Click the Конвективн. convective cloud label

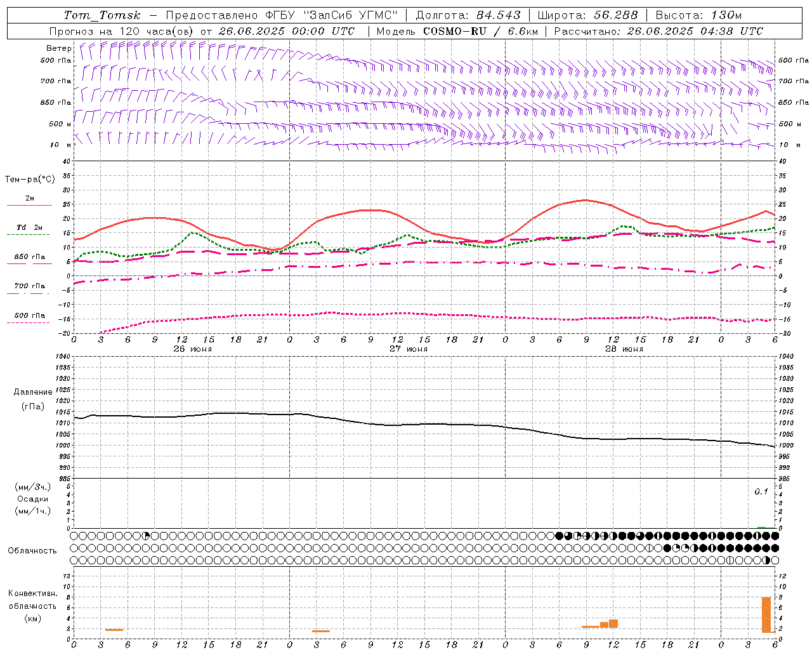coord(33,594)
